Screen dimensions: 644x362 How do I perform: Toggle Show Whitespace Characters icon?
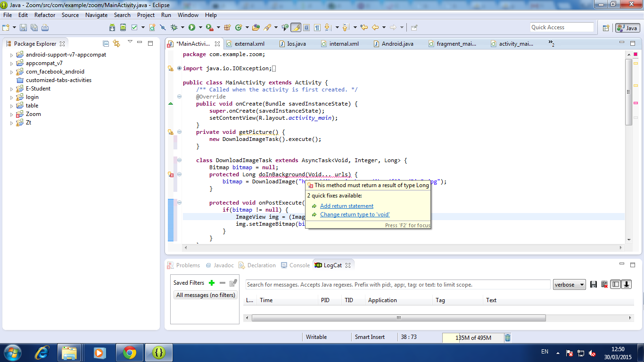pos(318,28)
